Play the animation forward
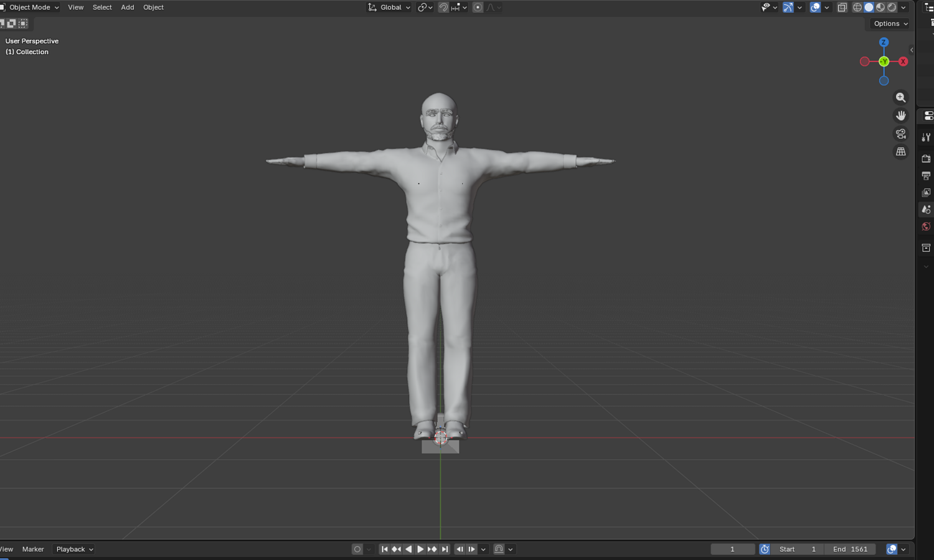The image size is (934, 560). point(420,549)
